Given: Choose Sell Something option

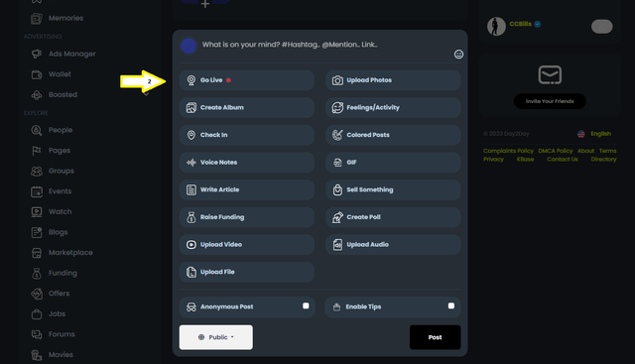Looking at the screenshot, I should tap(393, 189).
